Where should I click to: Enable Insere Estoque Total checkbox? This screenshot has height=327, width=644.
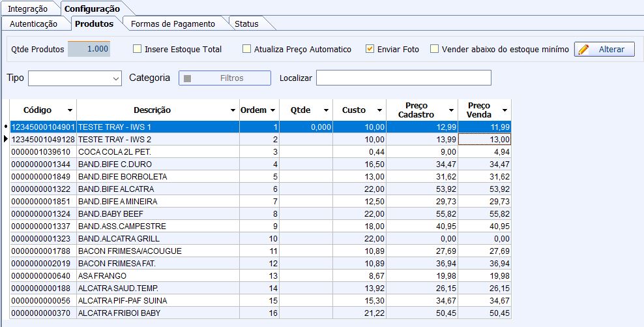point(137,49)
